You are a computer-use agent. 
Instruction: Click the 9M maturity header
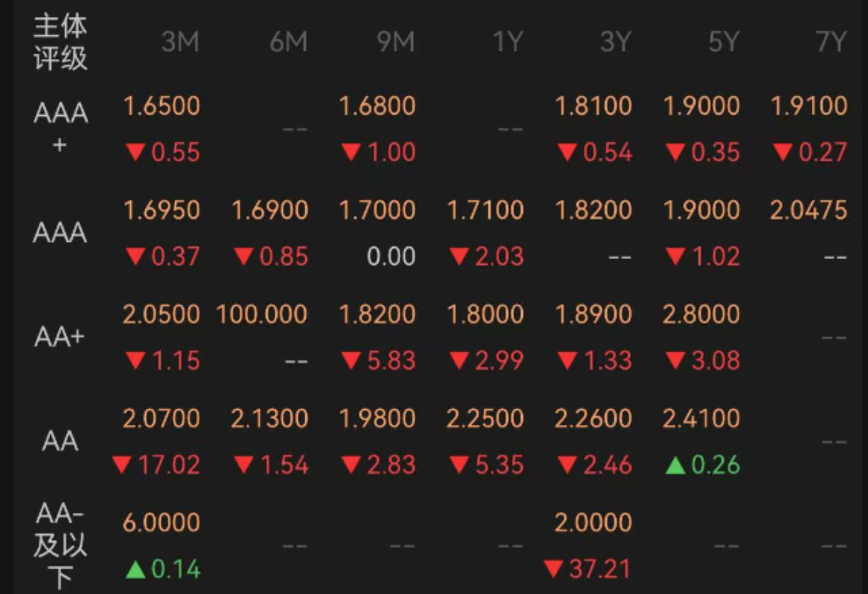pyautogui.click(x=396, y=41)
